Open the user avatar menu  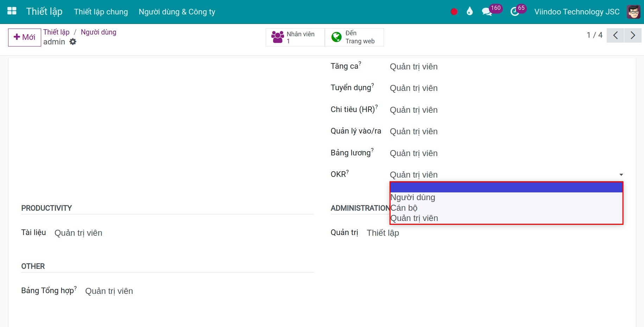click(633, 12)
